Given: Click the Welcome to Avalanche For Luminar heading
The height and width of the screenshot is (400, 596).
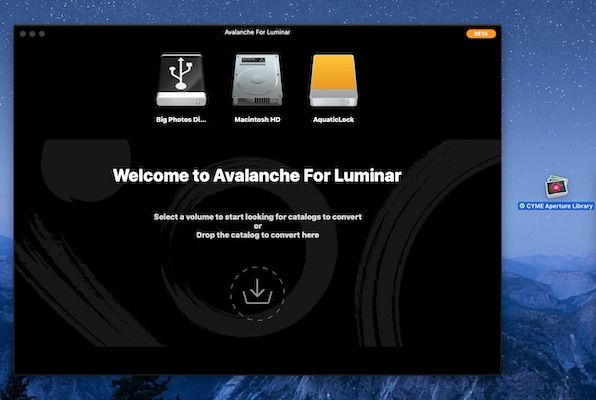Looking at the screenshot, I should pyautogui.click(x=257, y=176).
